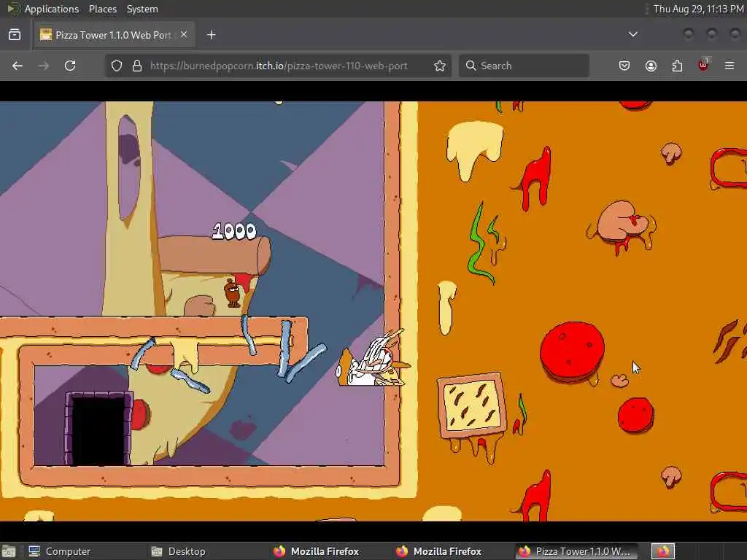Select the Pizza Tower taskbar window button
The height and width of the screenshot is (560, 747).
(578, 551)
